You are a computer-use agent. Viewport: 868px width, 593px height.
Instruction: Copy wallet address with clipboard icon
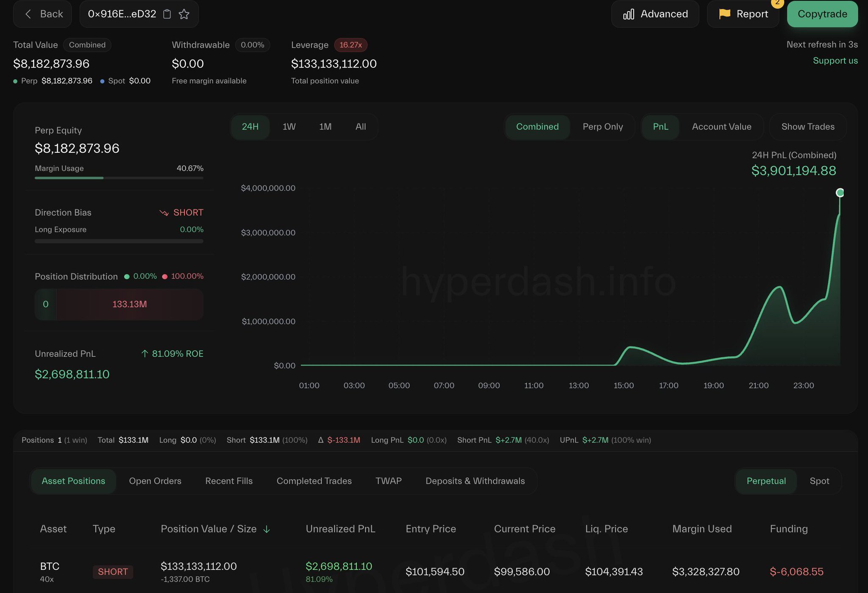[x=167, y=14]
